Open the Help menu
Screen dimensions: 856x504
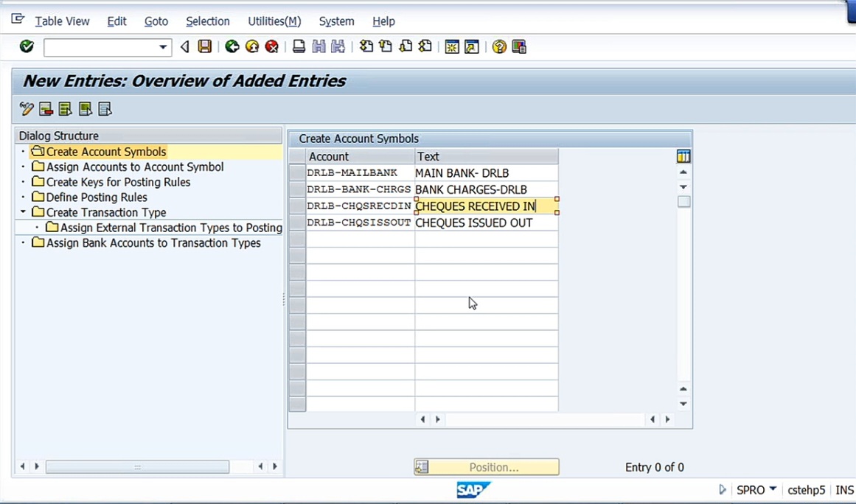pos(384,21)
